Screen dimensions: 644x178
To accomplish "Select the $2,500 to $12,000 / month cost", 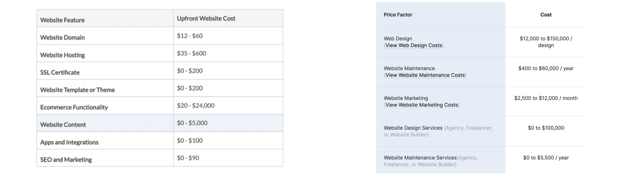I will tap(546, 98).
